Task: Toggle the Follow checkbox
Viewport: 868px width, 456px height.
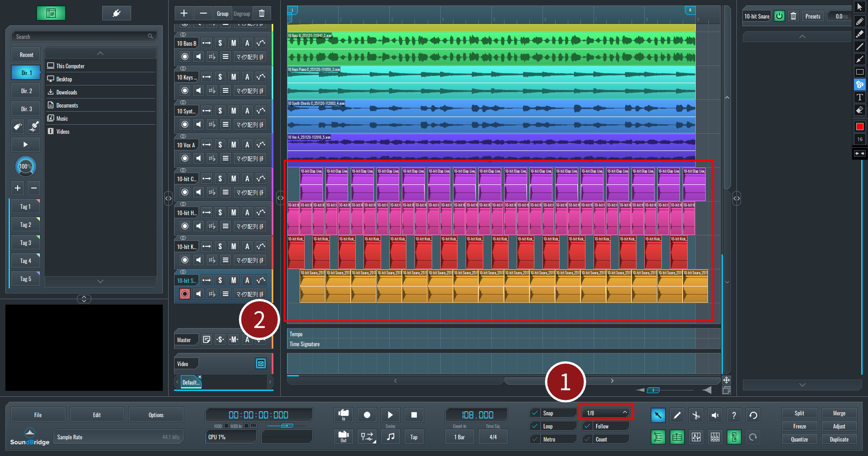Action: tap(587, 426)
